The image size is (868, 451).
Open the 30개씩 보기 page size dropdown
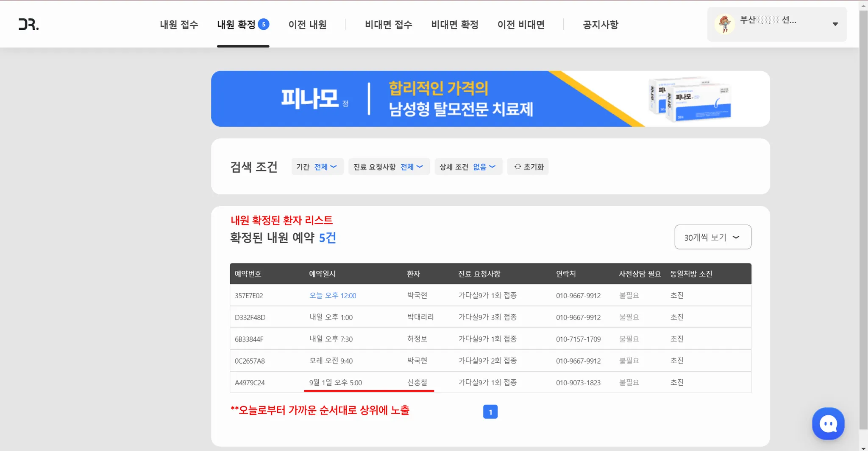pyautogui.click(x=713, y=237)
